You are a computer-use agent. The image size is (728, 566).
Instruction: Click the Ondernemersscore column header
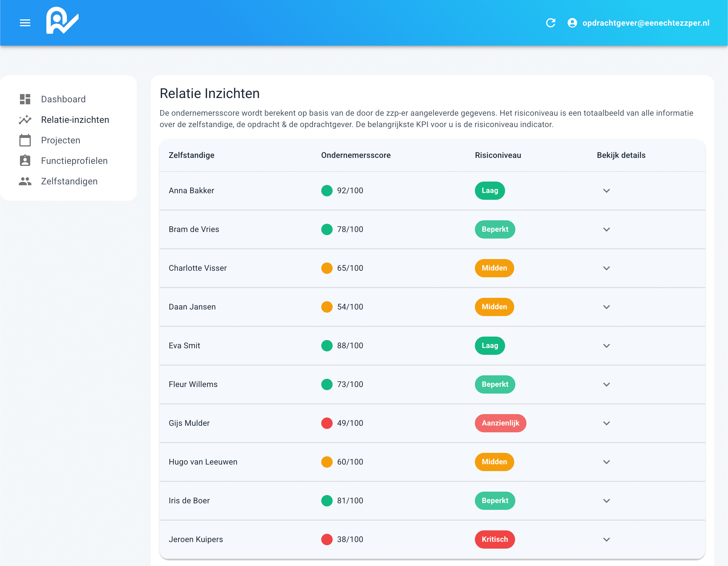(x=356, y=155)
